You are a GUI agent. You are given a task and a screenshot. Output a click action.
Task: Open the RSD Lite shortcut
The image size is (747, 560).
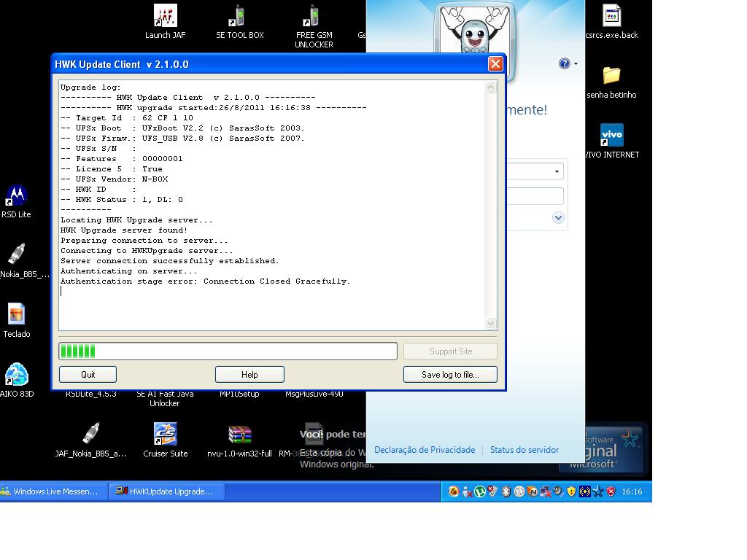[16, 201]
